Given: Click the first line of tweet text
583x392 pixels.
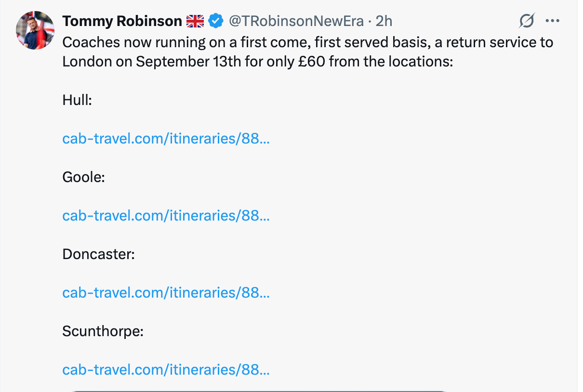Looking at the screenshot, I should point(307,42).
